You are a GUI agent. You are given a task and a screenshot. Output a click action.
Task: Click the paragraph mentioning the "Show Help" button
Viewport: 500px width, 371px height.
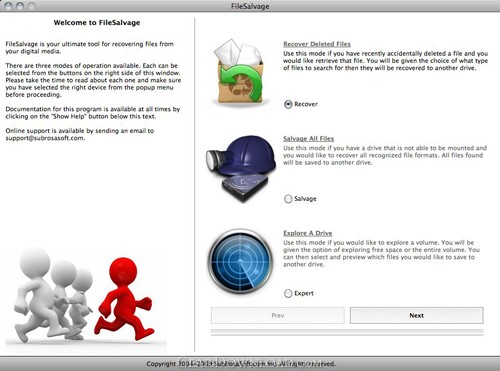point(93,113)
